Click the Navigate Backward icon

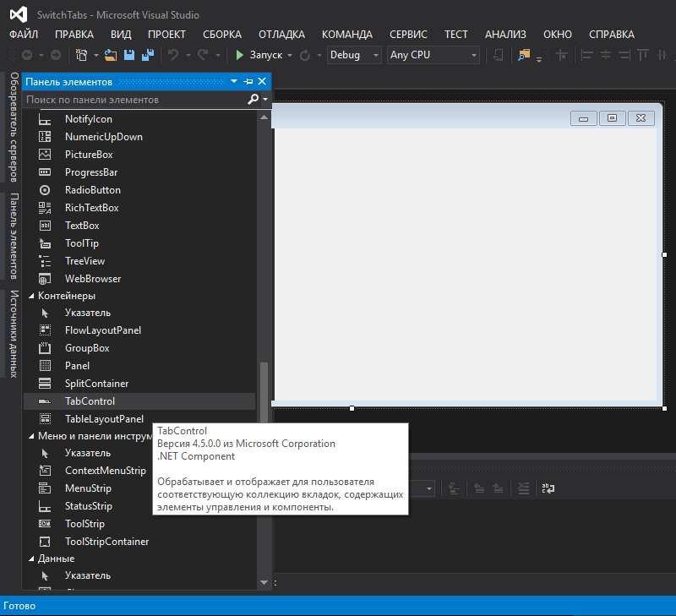point(27,55)
